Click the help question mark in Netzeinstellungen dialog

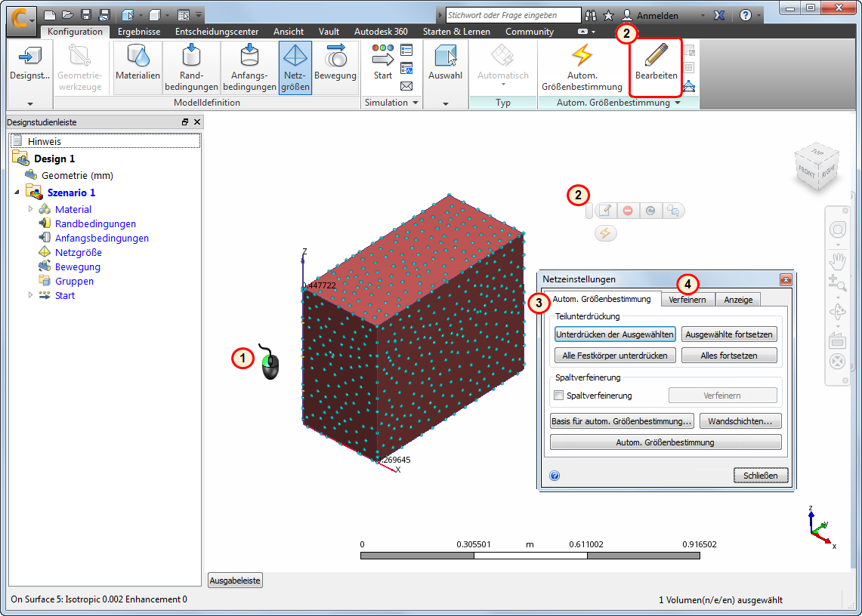555,476
